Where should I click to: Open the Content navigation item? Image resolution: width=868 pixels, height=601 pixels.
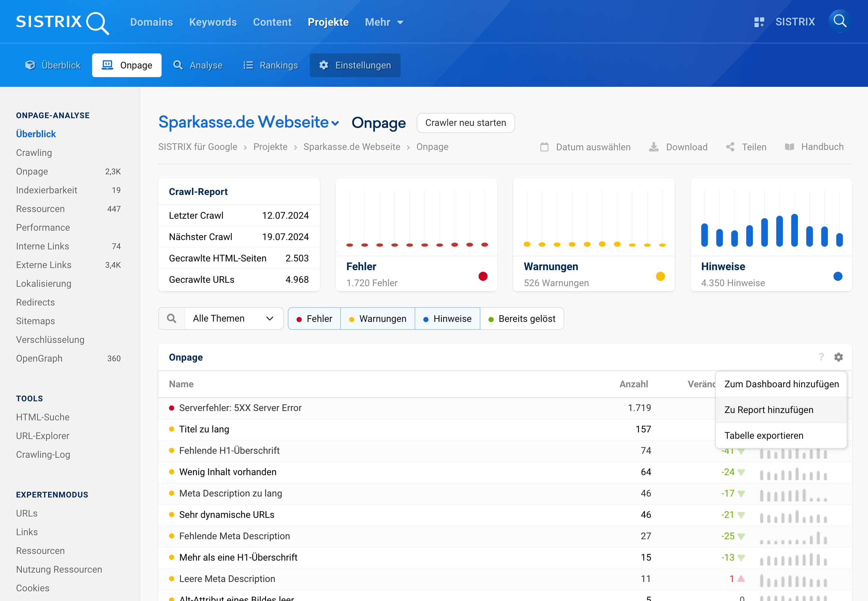[x=272, y=22]
